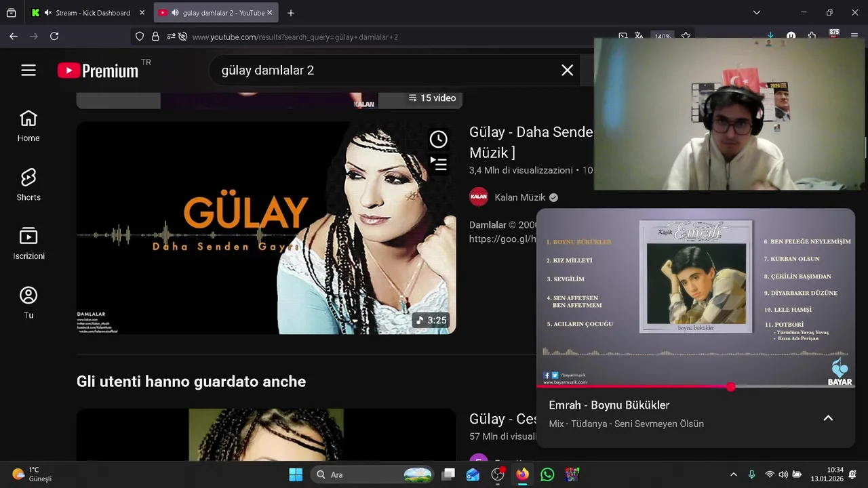The width and height of the screenshot is (868, 488).
Task: Open Firefox application menu
Action: click(853, 37)
